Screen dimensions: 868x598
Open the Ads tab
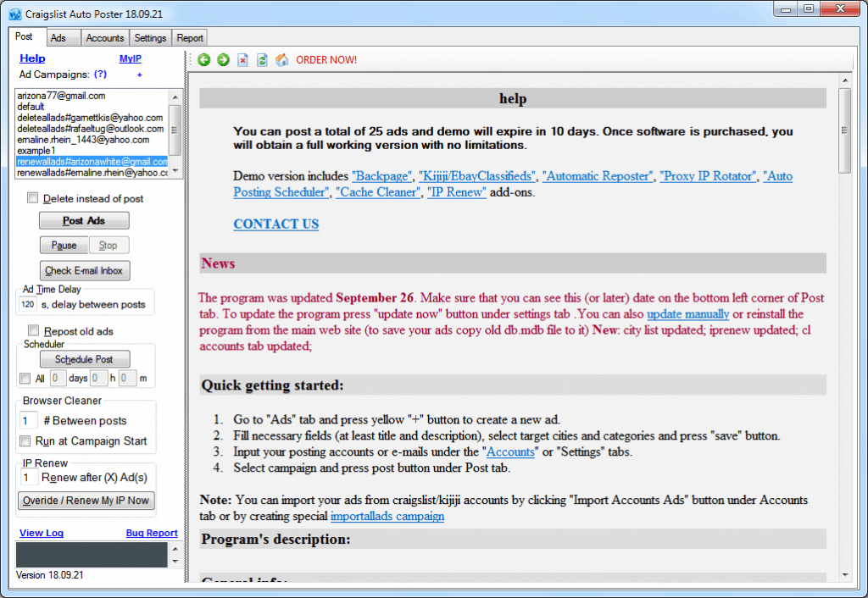tap(62, 37)
